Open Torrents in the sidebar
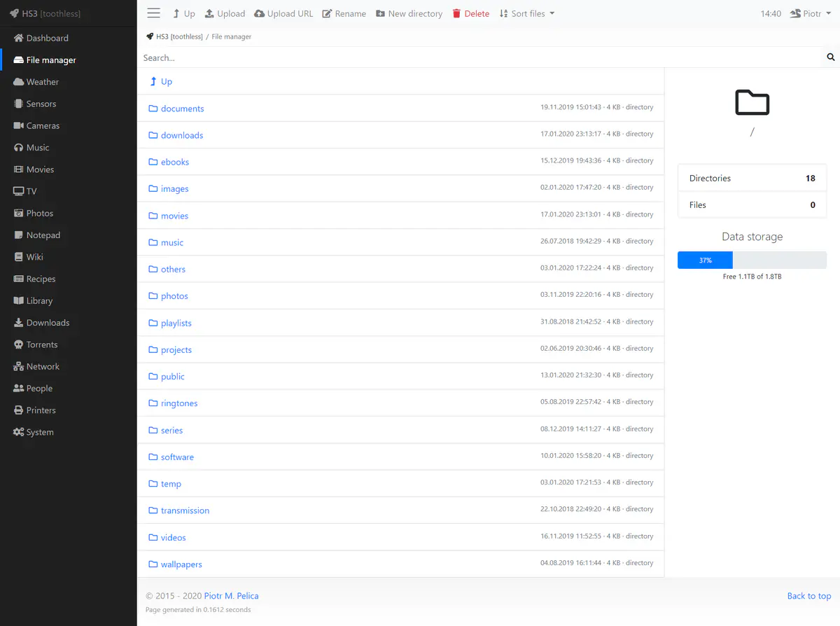The width and height of the screenshot is (840, 626). (42, 345)
